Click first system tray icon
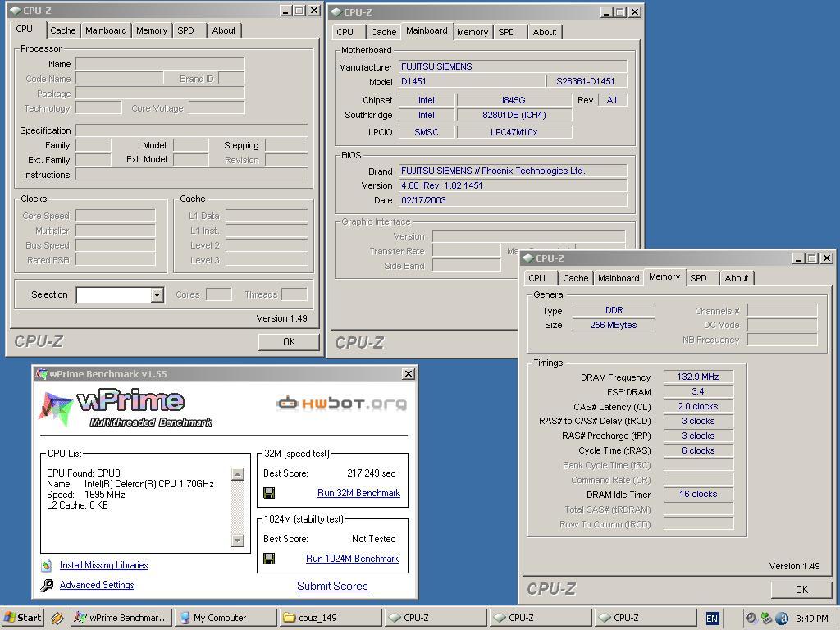The image size is (840, 630). tap(751, 619)
